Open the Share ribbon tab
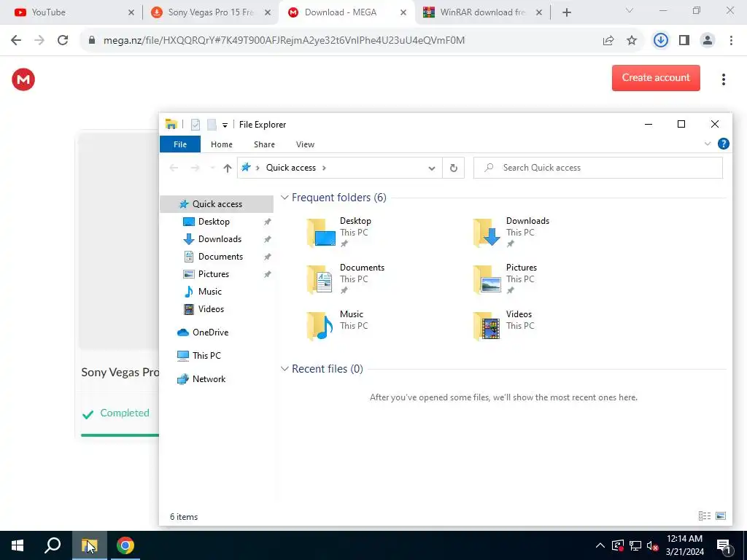This screenshot has height=560, width=747. point(264,144)
